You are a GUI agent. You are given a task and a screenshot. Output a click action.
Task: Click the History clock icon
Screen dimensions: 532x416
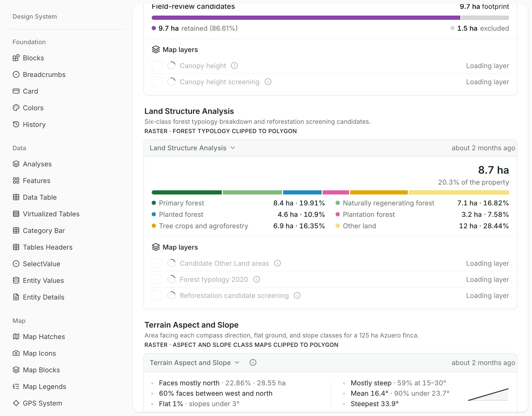coord(16,125)
